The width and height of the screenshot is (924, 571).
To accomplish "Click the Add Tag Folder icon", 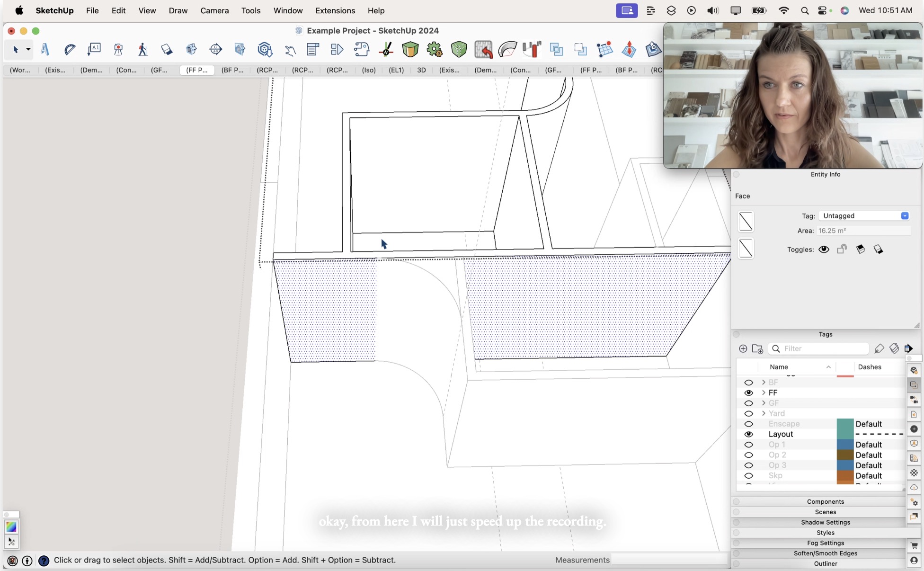I will pyautogui.click(x=757, y=349).
